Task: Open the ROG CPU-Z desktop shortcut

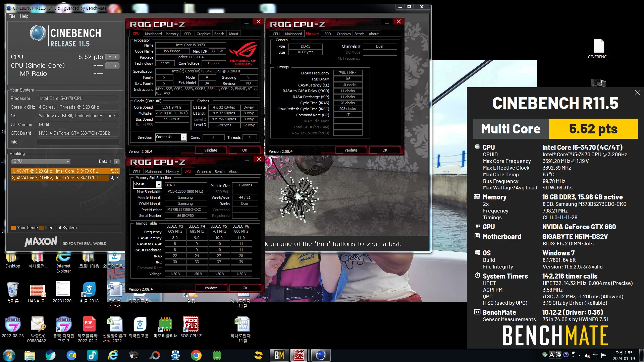Action: pyautogui.click(x=191, y=327)
